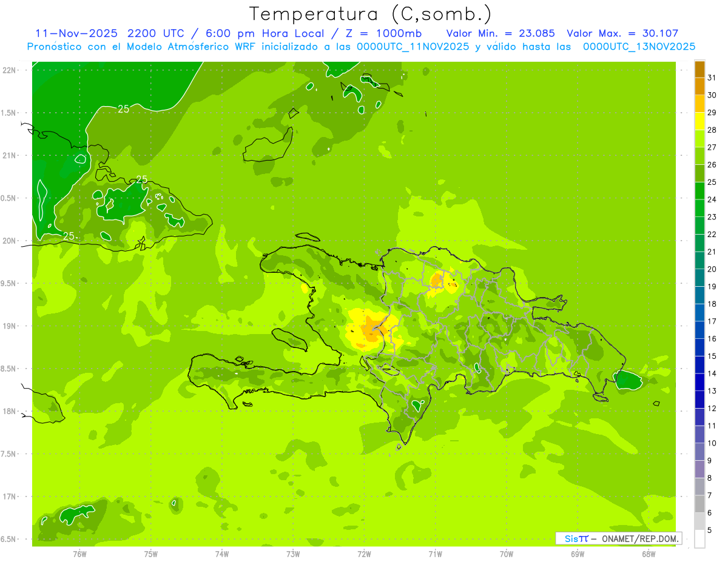Click the '73W' longitude label

click(293, 554)
